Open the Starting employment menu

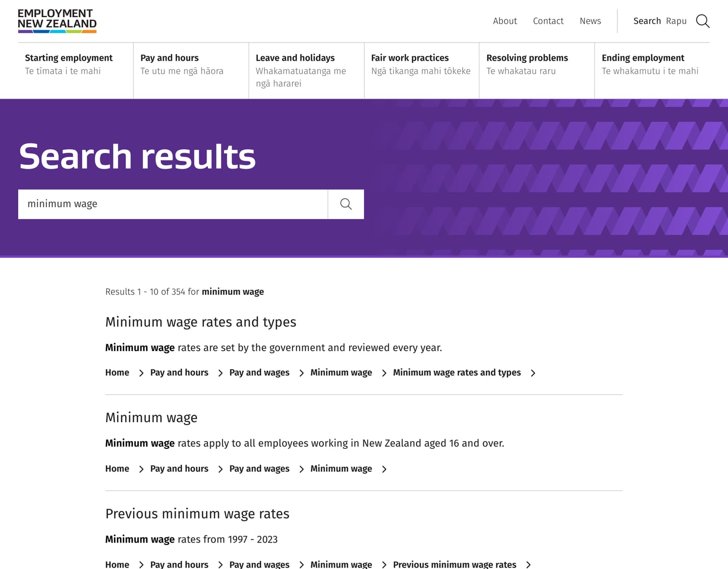75,70
